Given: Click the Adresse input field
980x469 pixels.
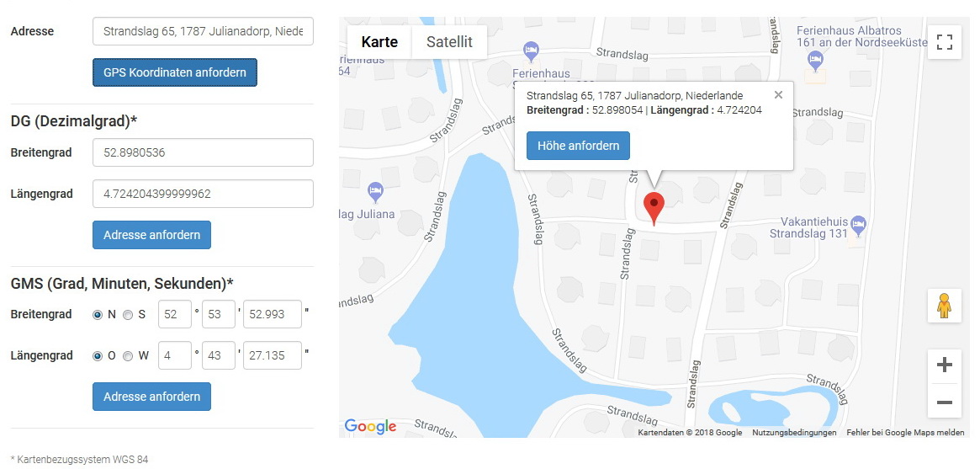Looking at the screenshot, I should (x=203, y=31).
